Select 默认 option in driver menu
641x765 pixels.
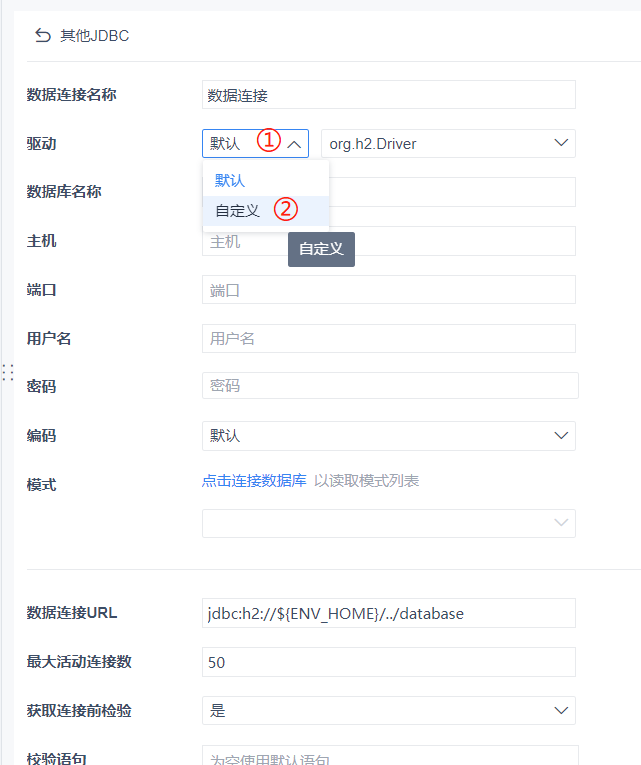click(230, 181)
